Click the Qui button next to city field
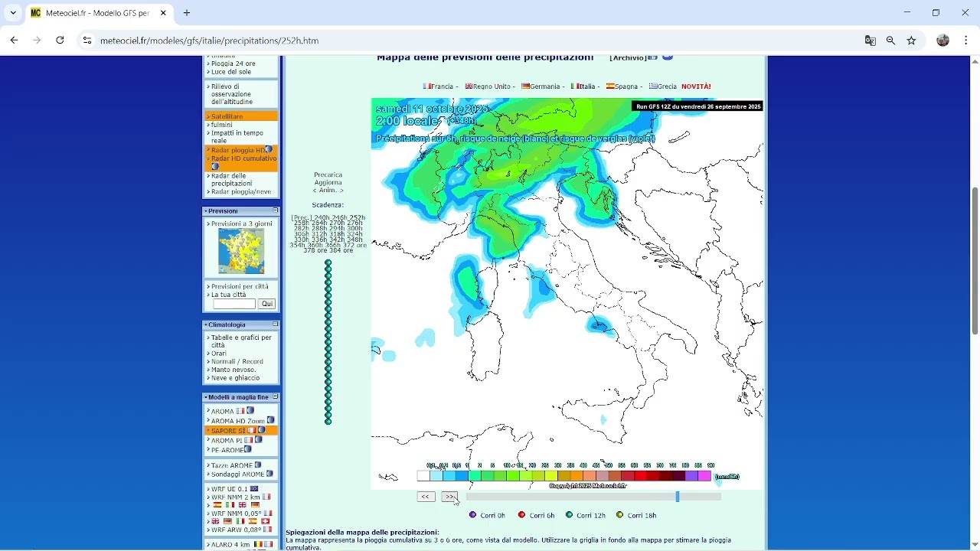This screenshot has width=980, height=551. click(266, 304)
